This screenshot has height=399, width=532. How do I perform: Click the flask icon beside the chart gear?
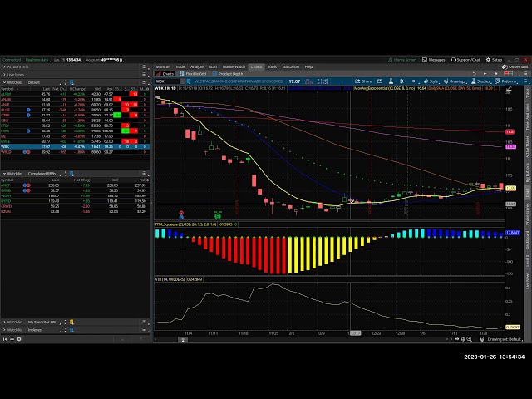point(391,81)
